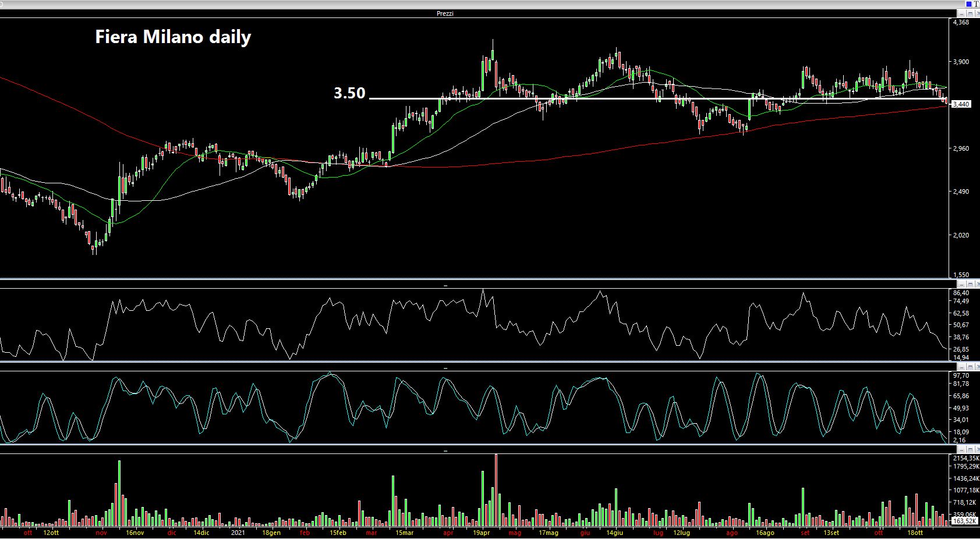Click the 12ott date label
Viewport: 980px width, 539px height.
51,533
